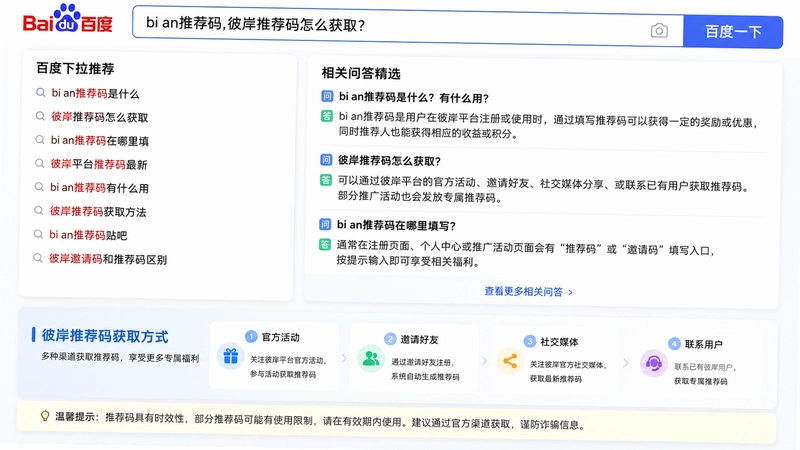Screen dimensions: 800x450
Task: Click magnifier icon beside 彼岸平台推荐码最新
Action: point(39,163)
